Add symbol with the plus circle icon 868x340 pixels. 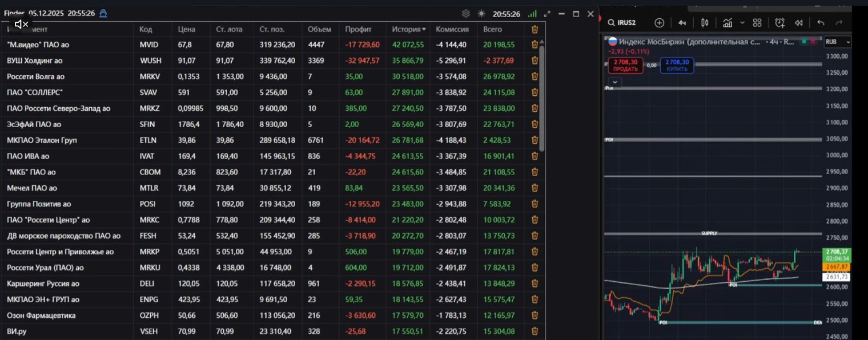(659, 23)
